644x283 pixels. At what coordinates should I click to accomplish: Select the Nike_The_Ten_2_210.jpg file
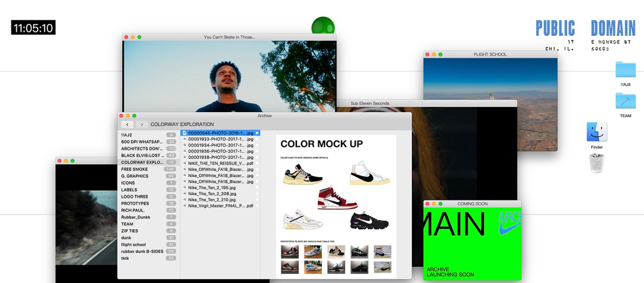212,200
